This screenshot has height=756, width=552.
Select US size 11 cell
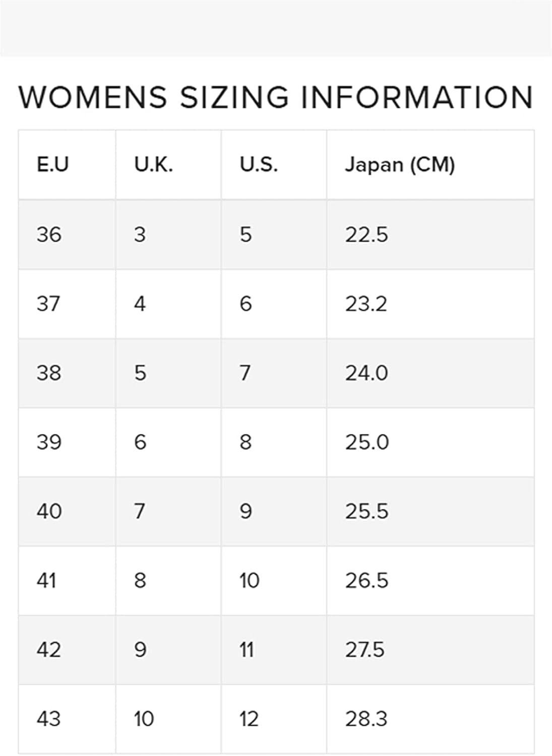tap(247, 650)
